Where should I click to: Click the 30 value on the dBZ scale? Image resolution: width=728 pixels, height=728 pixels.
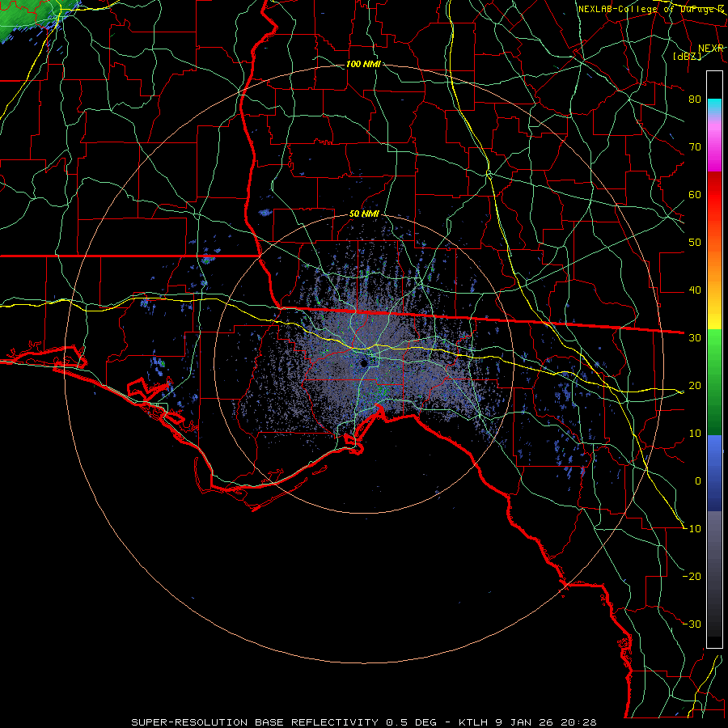tap(695, 338)
